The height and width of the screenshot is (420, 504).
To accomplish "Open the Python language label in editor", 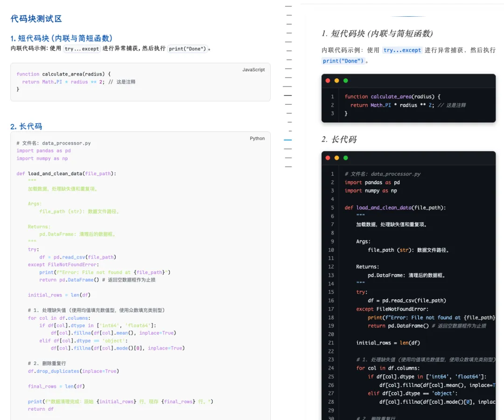I will [257, 138].
